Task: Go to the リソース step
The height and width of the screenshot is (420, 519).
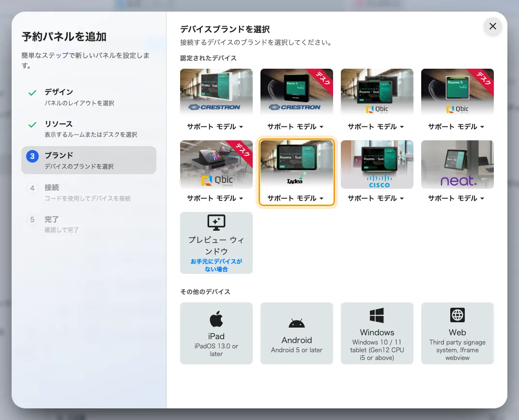Action: pos(89,129)
